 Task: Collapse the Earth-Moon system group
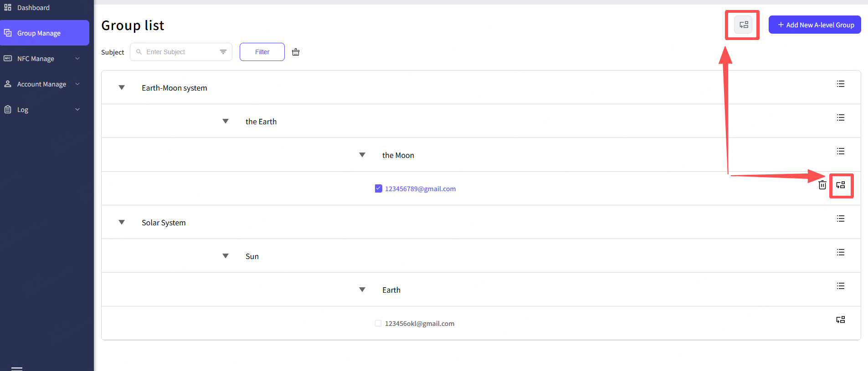click(x=122, y=87)
